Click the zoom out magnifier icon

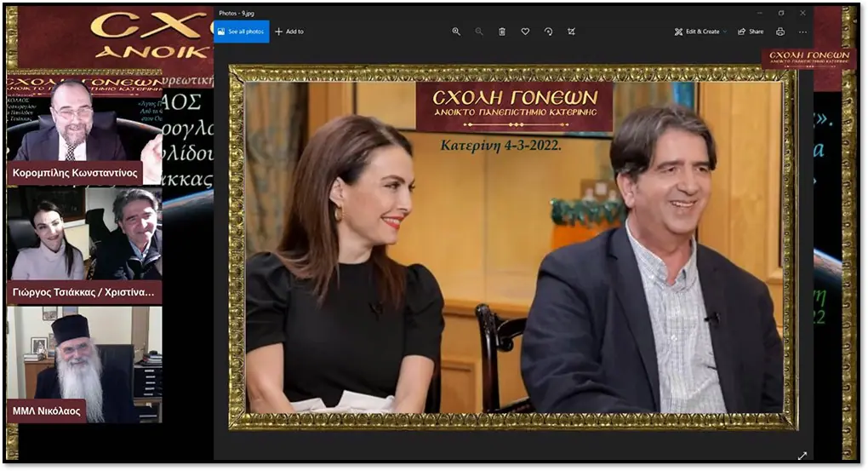click(x=479, y=32)
